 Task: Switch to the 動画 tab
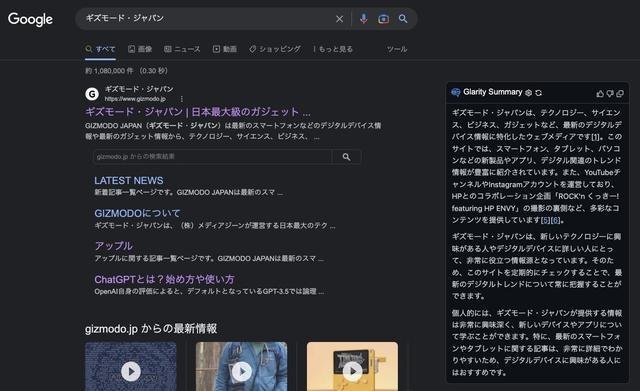[x=225, y=49]
